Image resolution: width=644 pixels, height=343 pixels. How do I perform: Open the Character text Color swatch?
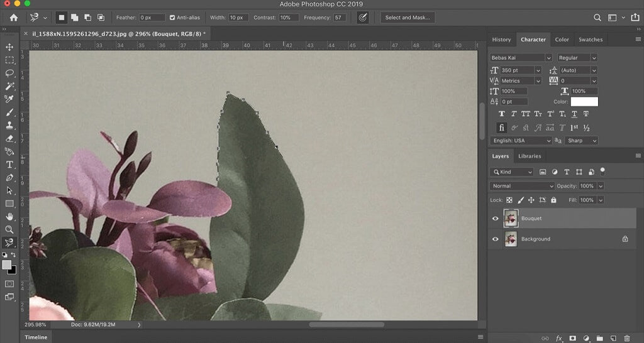click(x=584, y=102)
